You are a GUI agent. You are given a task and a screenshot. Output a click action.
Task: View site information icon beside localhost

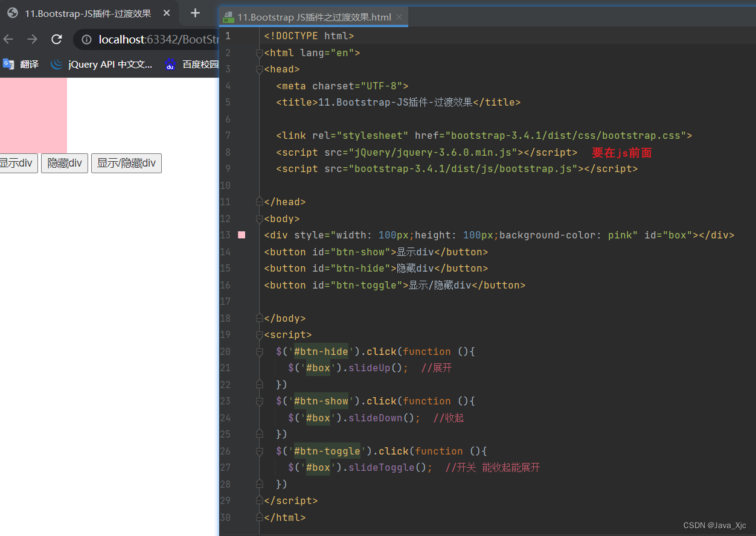[x=87, y=39]
